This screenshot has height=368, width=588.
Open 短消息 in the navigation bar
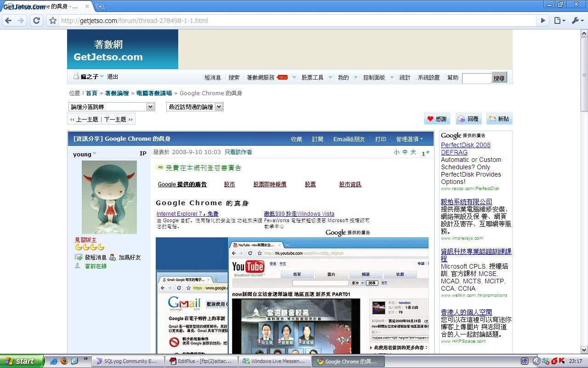[x=213, y=78]
